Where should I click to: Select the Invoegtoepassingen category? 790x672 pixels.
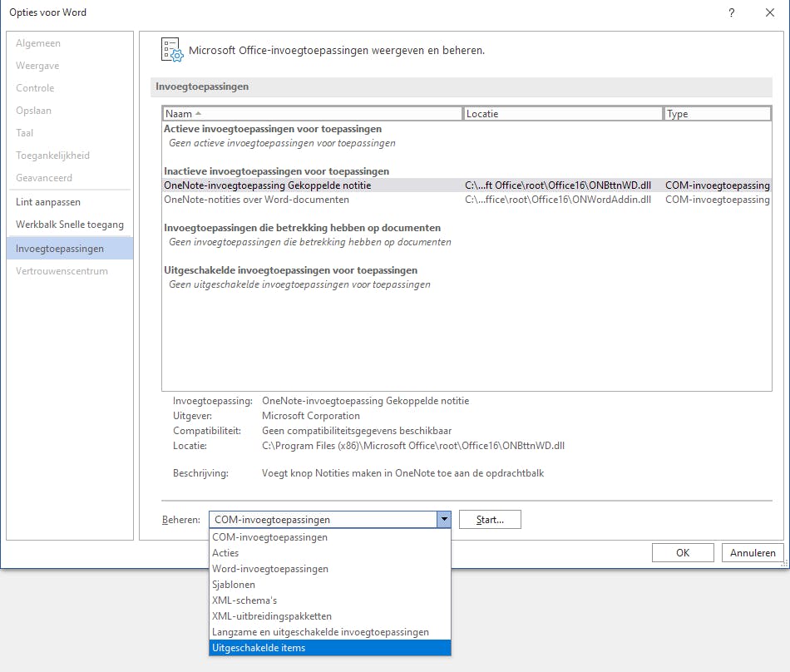70,249
